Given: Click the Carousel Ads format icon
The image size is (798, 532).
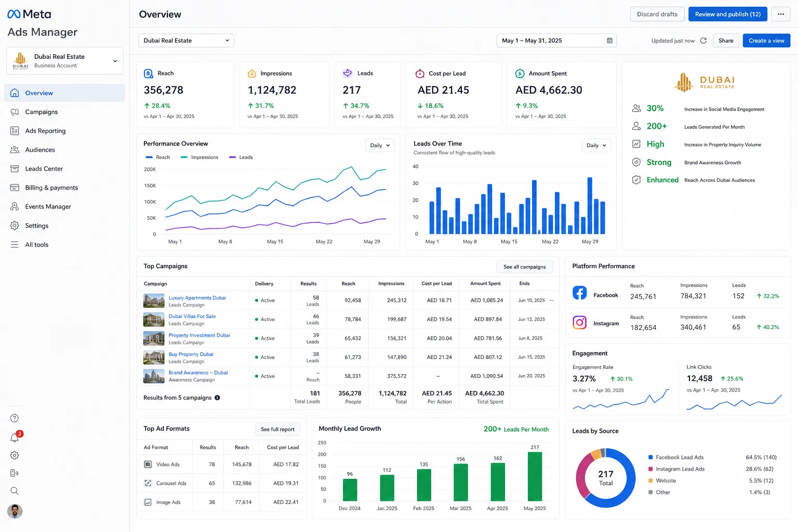Looking at the screenshot, I should pos(148,483).
